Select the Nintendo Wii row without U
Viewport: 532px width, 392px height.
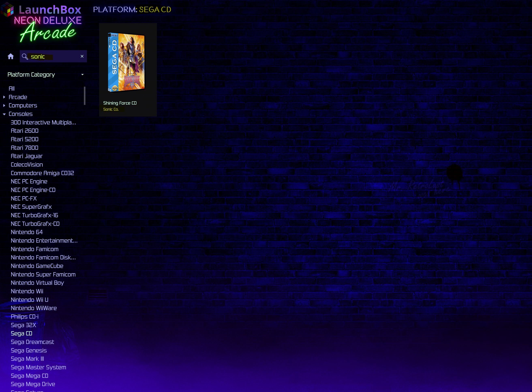coord(27,292)
